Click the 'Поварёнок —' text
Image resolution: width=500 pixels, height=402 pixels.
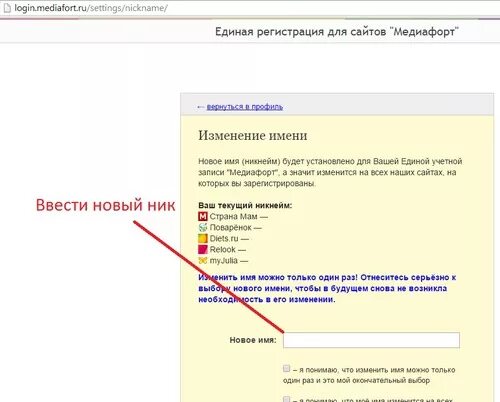(236, 228)
